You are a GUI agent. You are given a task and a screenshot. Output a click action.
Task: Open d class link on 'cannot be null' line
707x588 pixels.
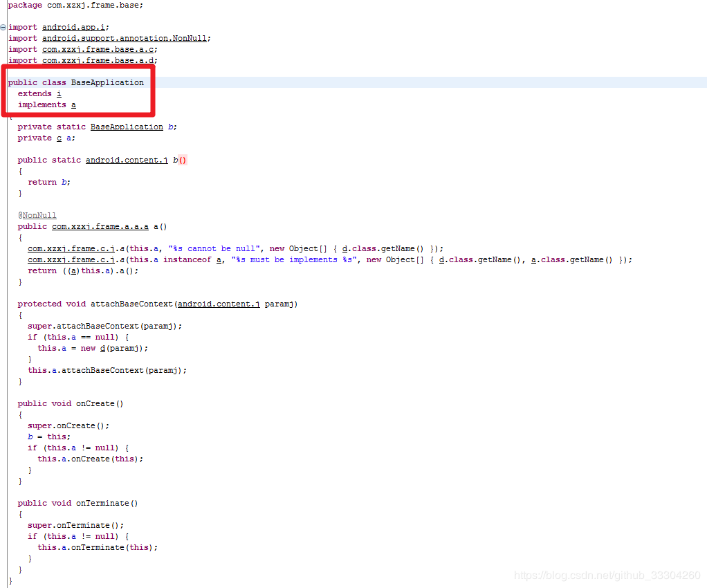[345, 248]
